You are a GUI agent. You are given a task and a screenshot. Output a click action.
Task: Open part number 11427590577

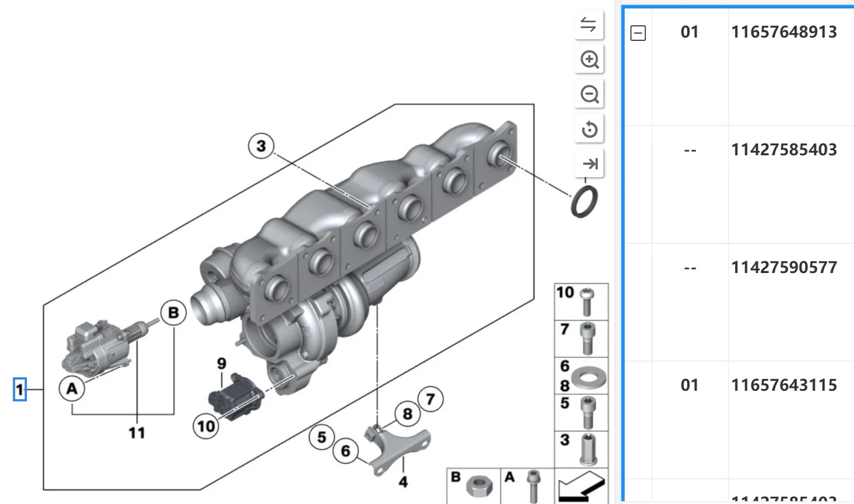point(784,267)
